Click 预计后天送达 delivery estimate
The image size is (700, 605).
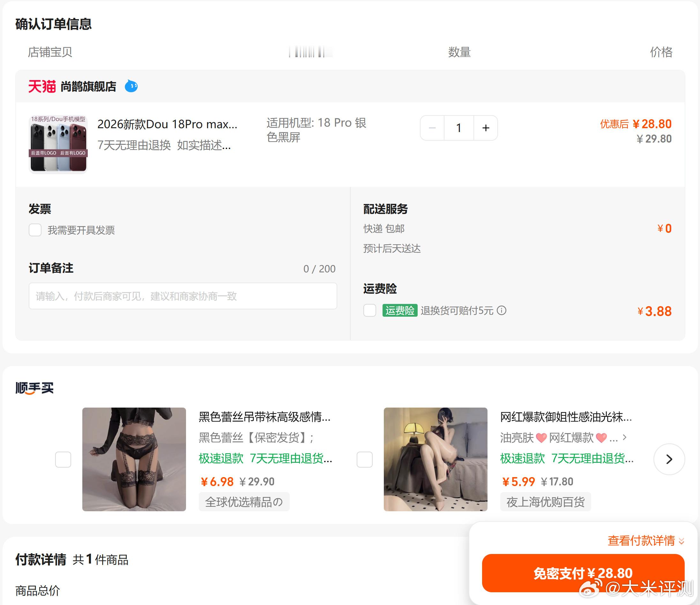(392, 248)
